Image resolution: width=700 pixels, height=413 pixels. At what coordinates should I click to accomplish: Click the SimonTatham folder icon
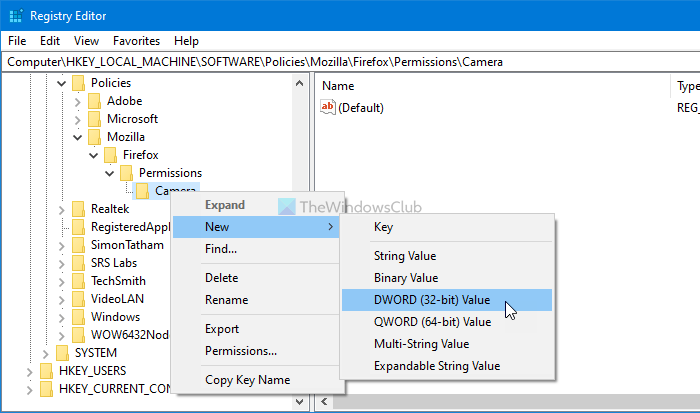tap(78, 245)
